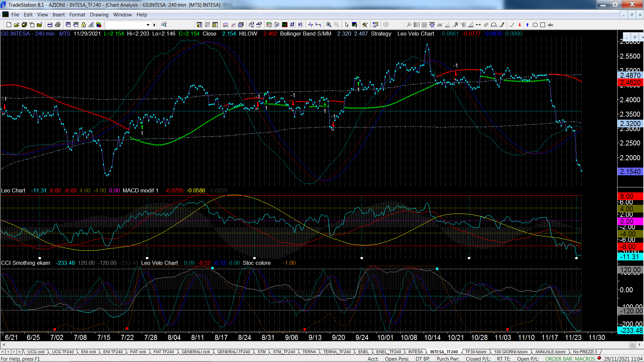Click the insert indicator chart icon
This screenshot has height=362, width=644.
tap(225, 25)
